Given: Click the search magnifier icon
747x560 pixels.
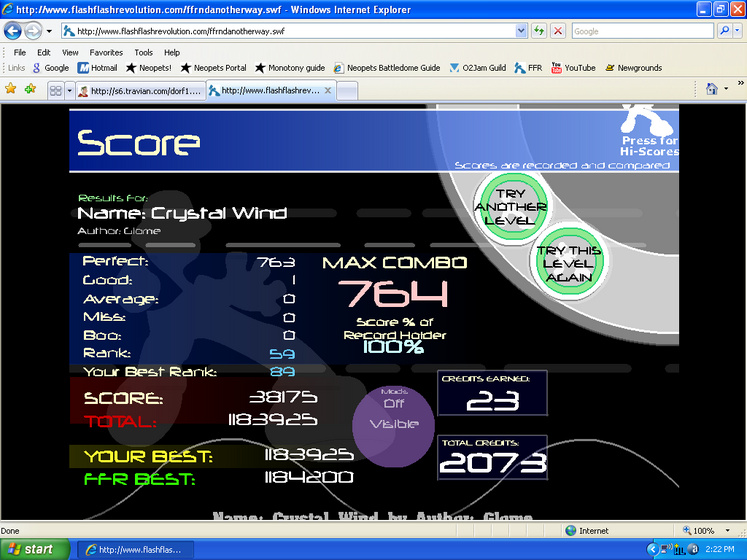Looking at the screenshot, I should [x=725, y=31].
